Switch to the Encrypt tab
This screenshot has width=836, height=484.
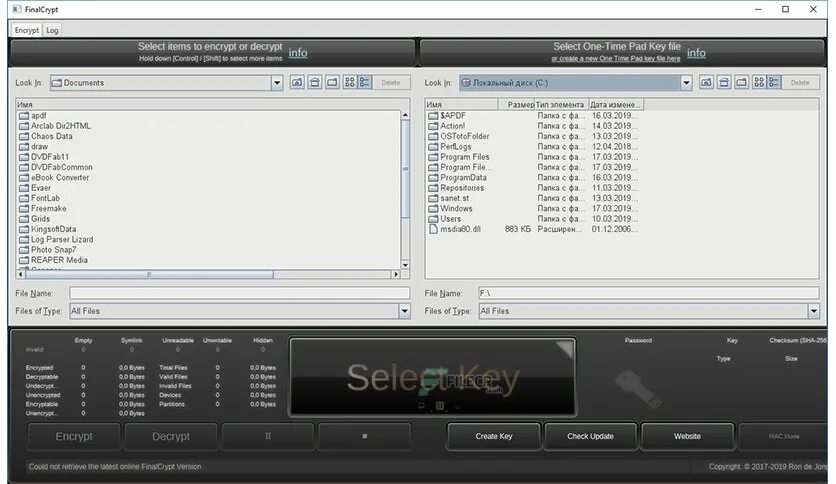tap(27, 30)
